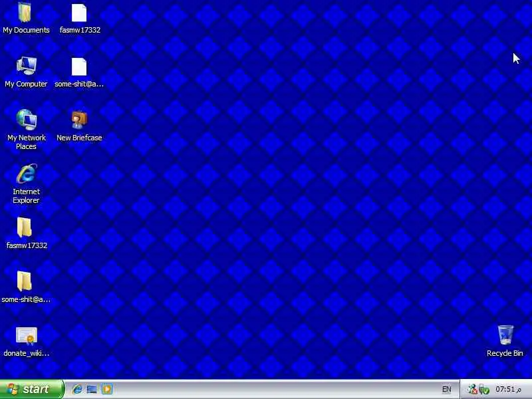Launch Internet Explorer from Quick Launch

[77, 389]
